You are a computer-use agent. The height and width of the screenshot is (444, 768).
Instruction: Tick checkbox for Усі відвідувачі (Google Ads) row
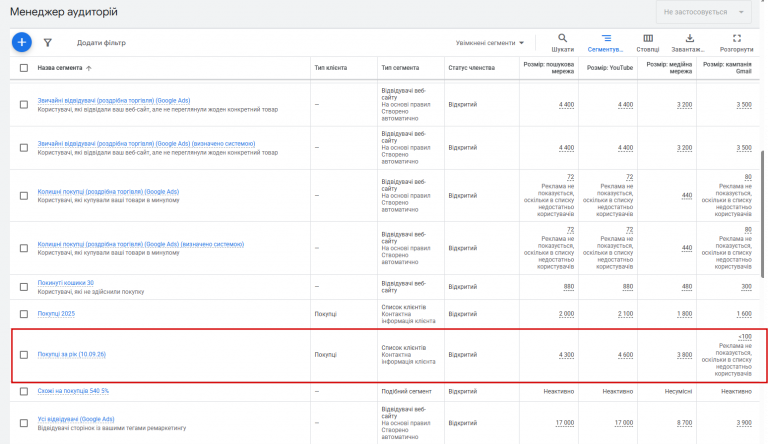coord(24,423)
